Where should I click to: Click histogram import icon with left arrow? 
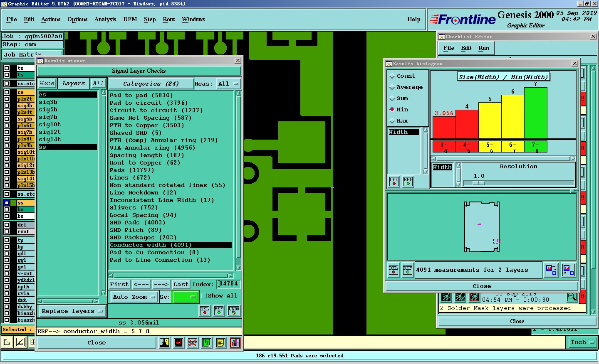pyautogui.click(x=568, y=270)
